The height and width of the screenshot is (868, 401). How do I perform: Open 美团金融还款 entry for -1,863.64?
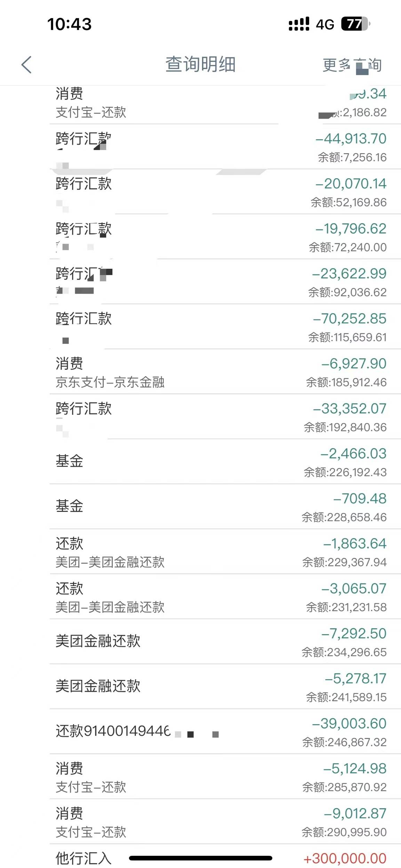point(225,552)
